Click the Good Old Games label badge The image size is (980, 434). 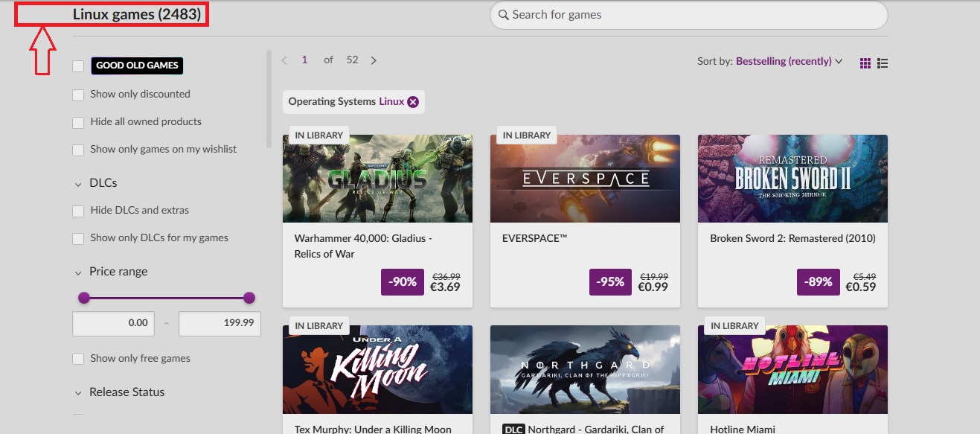coord(137,66)
